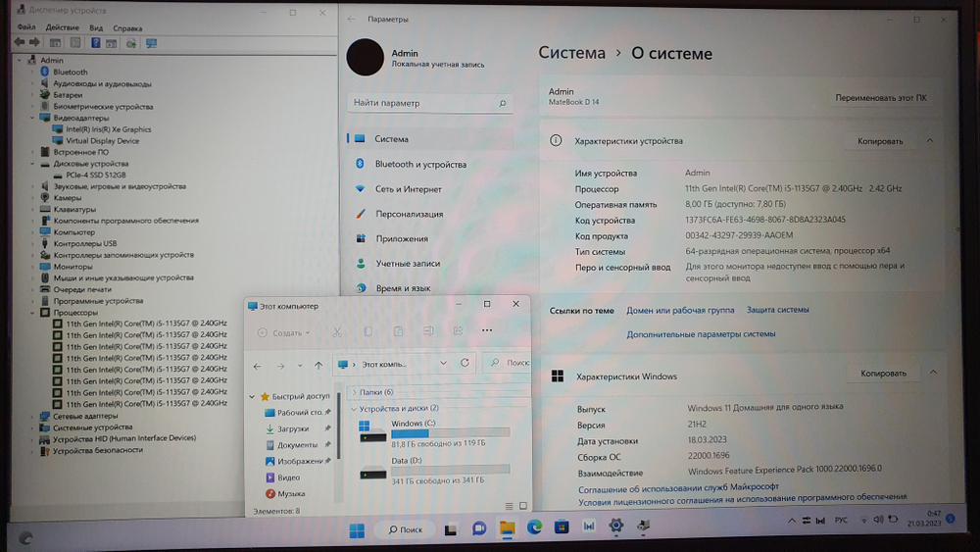The height and width of the screenshot is (552, 980).
Task: Click Переименовать этот ПК button
Action: (x=881, y=98)
